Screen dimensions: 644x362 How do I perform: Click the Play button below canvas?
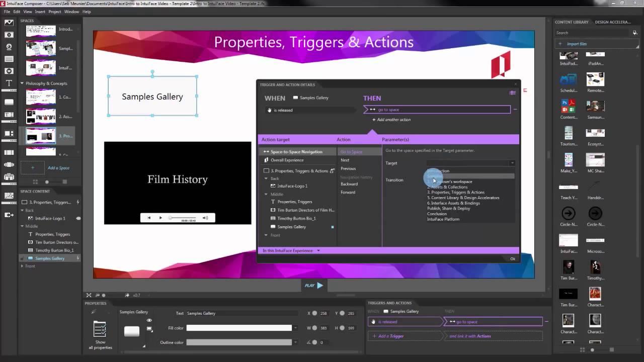point(314,285)
